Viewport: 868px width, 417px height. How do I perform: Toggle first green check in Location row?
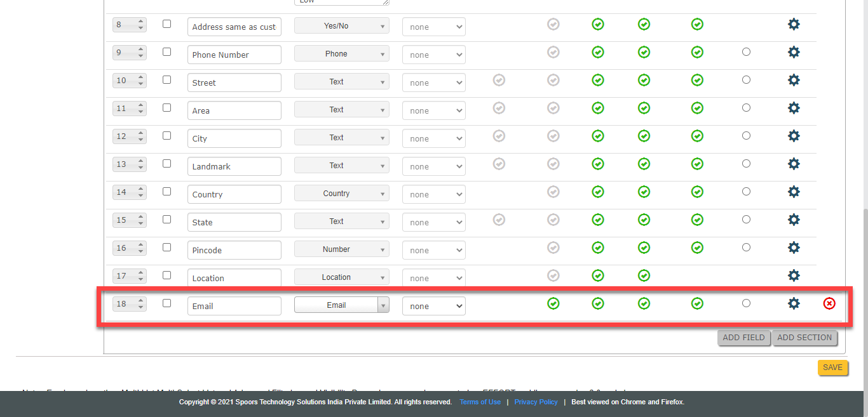[x=598, y=275]
